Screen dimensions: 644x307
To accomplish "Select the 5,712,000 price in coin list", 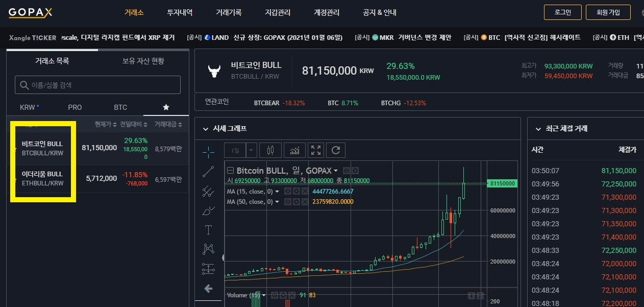I will click(102, 178).
